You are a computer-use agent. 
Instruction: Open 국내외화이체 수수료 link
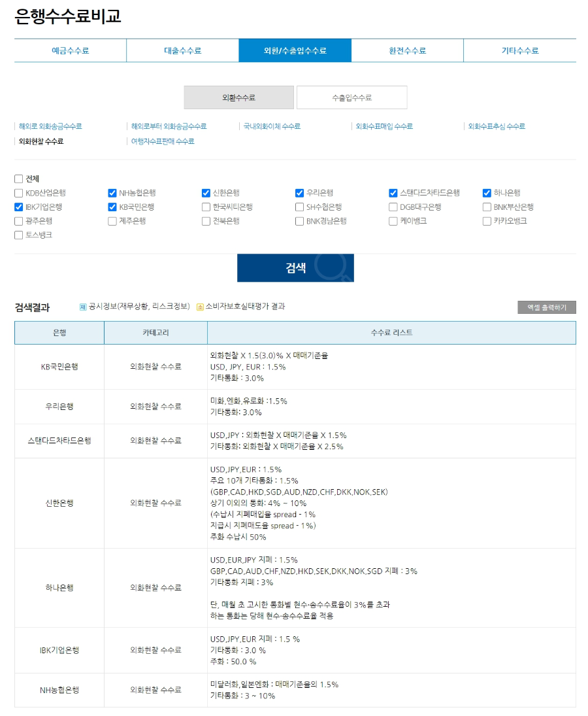(272, 126)
